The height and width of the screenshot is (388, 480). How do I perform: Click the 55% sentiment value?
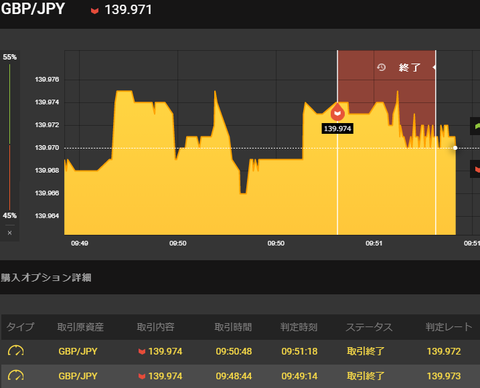click(x=10, y=57)
